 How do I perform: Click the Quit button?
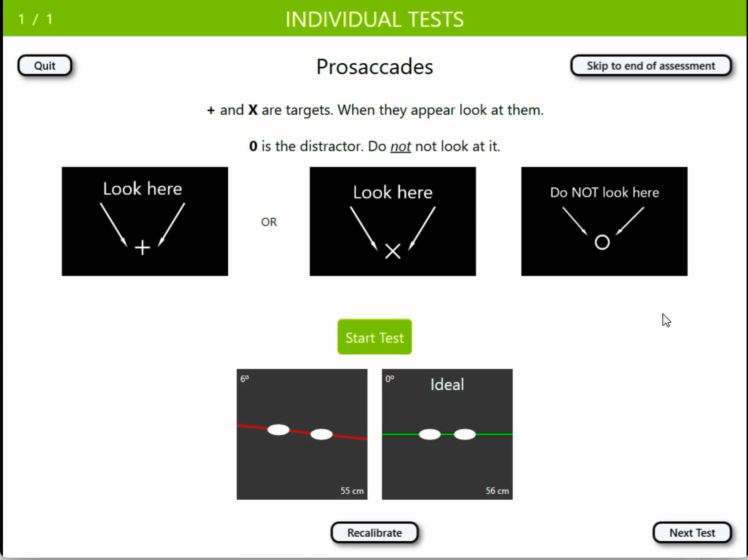(45, 65)
